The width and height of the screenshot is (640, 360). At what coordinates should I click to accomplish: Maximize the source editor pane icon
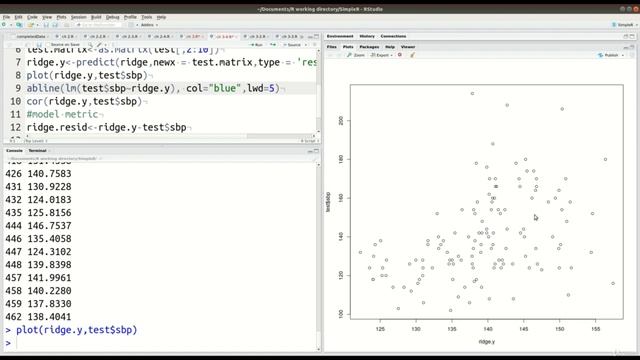tap(316, 36)
